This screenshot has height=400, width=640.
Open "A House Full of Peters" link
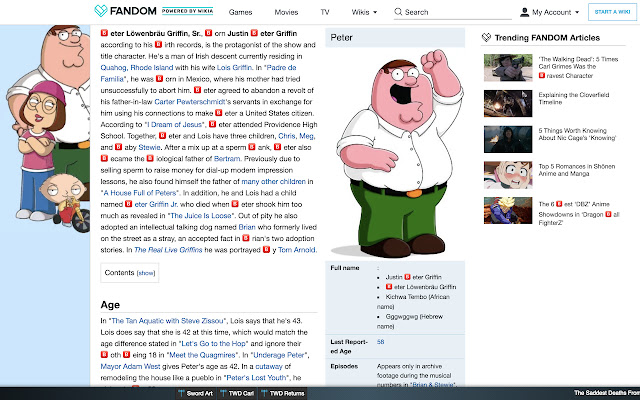click(x=140, y=193)
